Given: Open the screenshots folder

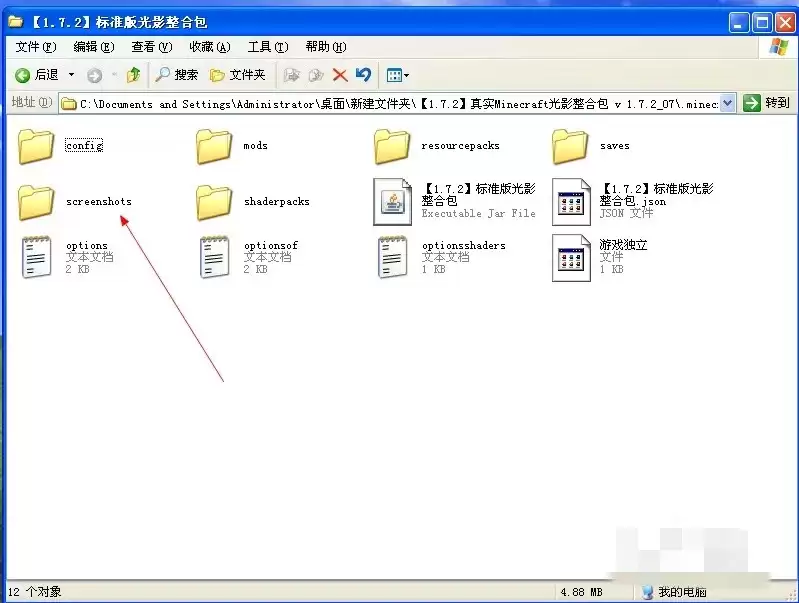Looking at the screenshot, I should (x=37, y=202).
